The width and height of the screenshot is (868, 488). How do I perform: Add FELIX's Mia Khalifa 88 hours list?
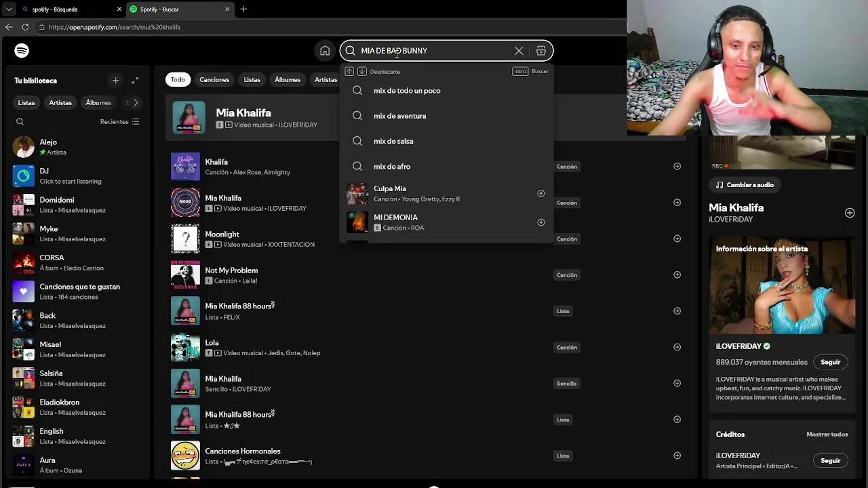click(677, 311)
